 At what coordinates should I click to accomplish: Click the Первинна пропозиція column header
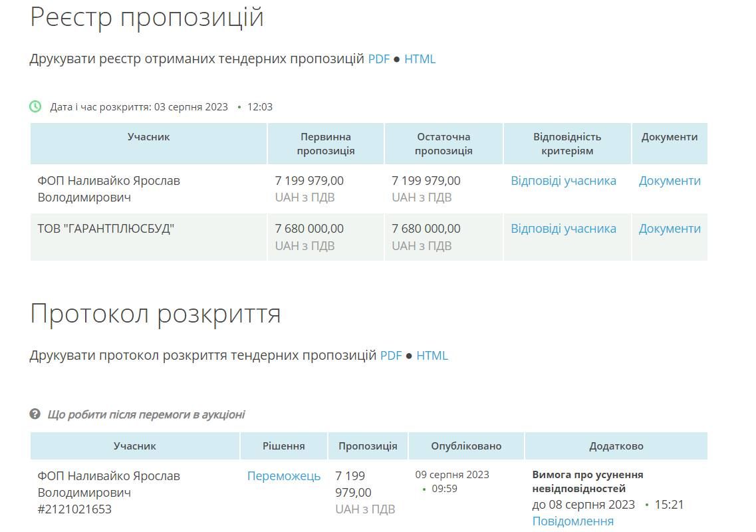326,144
